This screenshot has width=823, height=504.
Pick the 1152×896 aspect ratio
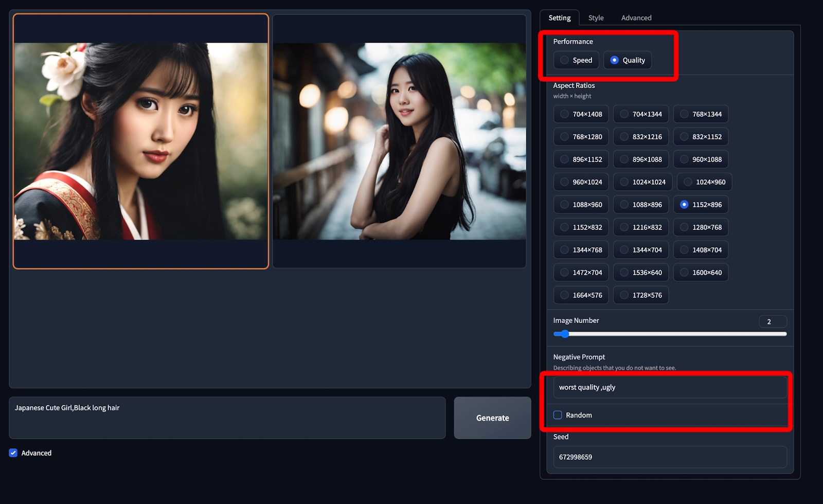[701, 204]
